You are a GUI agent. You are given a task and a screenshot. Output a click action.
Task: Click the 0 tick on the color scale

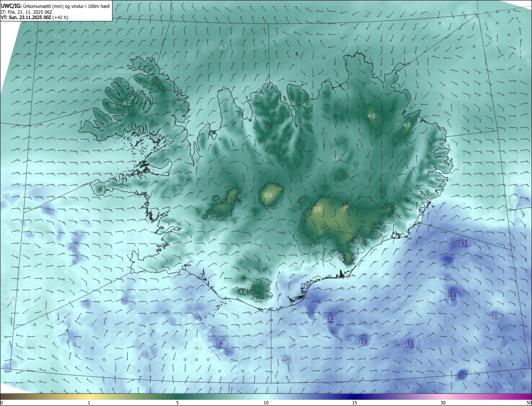(2, 403)
